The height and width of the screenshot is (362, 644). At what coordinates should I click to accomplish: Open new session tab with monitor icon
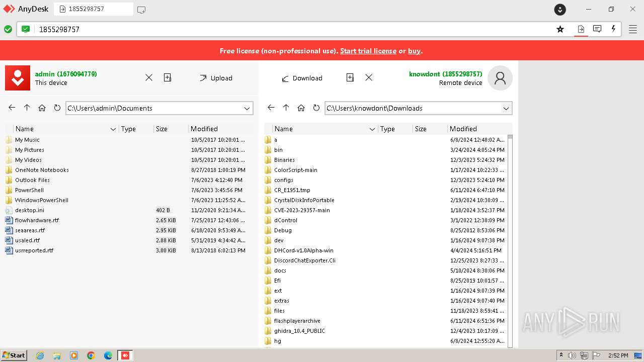pos(141,9)
